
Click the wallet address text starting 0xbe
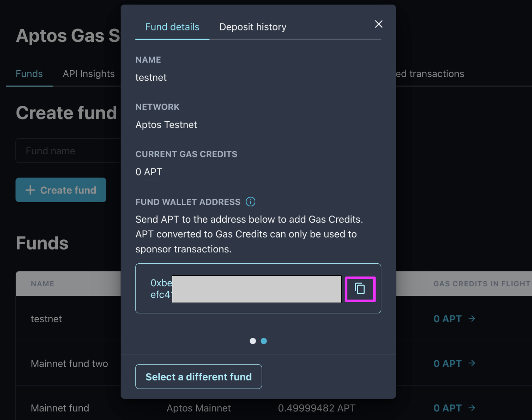coord(161,289)
